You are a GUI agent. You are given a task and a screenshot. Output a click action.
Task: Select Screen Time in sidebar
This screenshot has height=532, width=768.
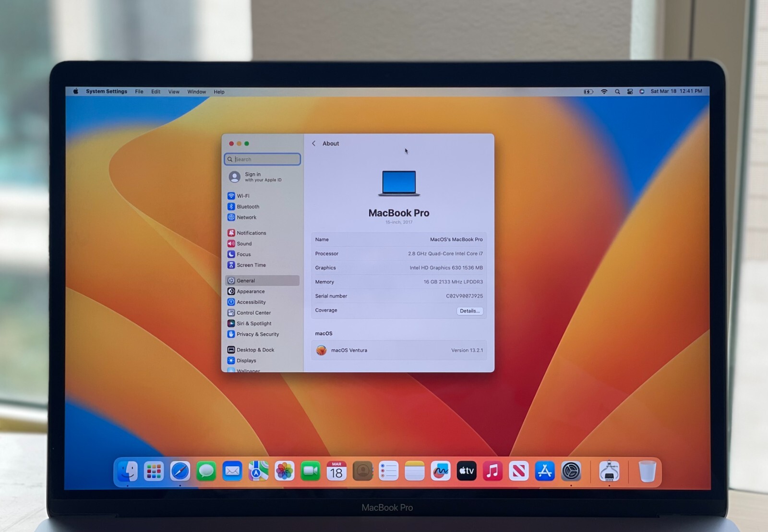click(263, 265)
